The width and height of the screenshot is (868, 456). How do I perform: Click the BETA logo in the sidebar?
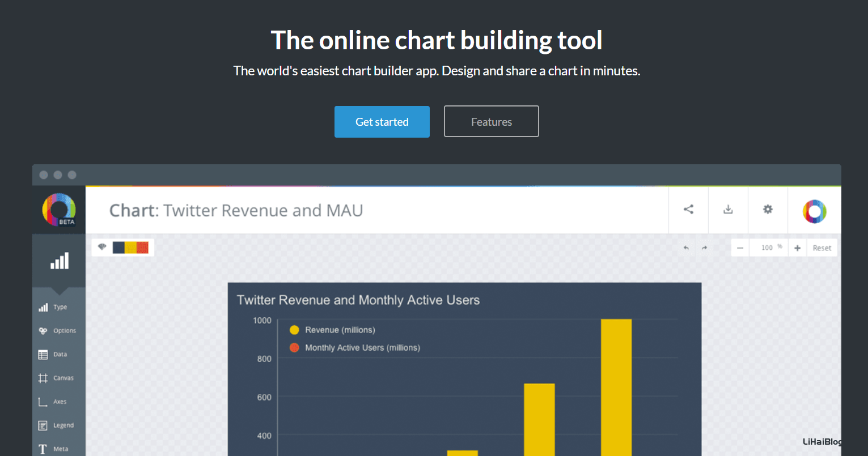pyautogui.click(x=59, y=210)
